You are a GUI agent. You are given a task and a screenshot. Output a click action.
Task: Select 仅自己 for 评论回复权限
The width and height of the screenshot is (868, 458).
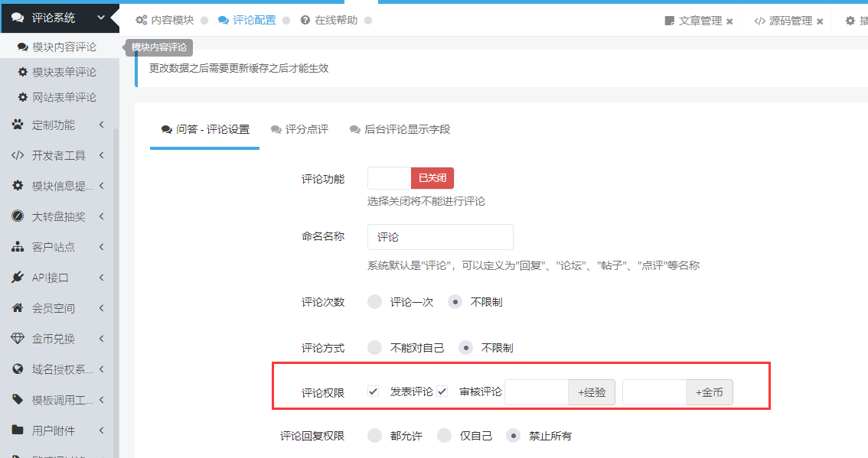(445, 435)
